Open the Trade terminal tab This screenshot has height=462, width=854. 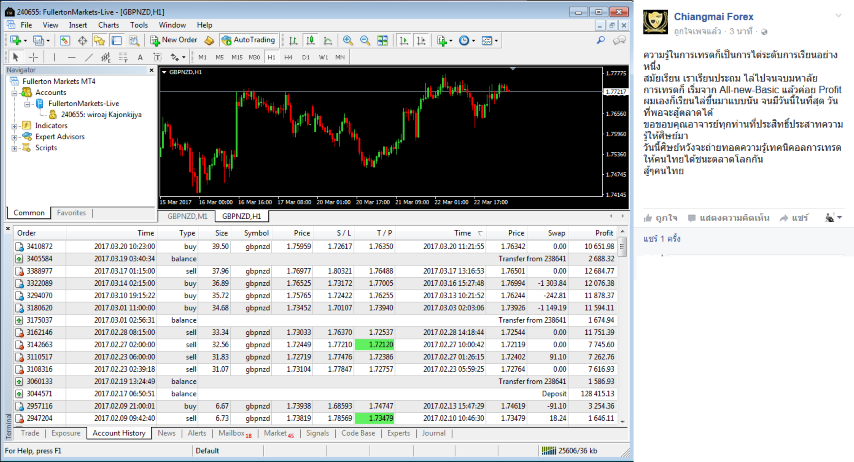tap(30, 433)
